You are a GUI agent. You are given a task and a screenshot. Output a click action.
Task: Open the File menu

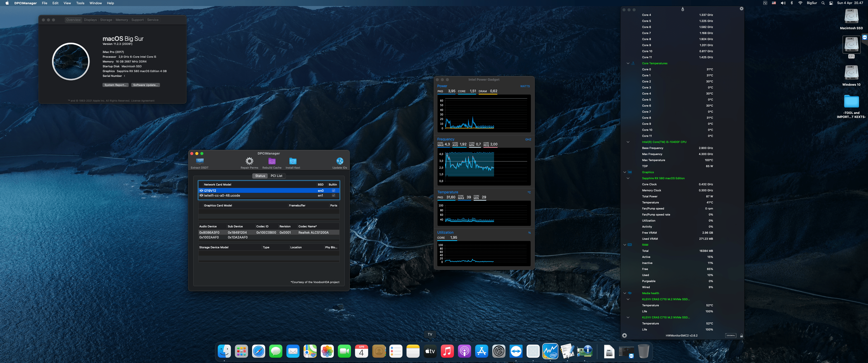(x=44, y=3)
